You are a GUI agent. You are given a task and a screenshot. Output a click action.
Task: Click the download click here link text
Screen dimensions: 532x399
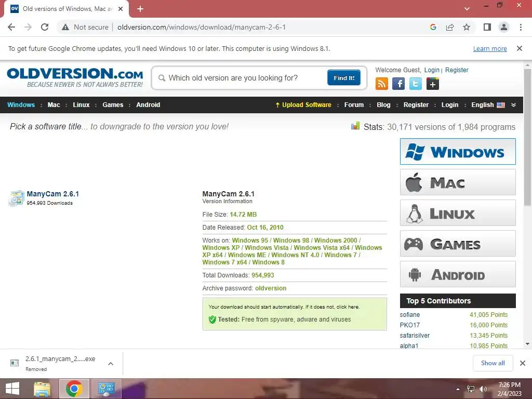point(348,307)
